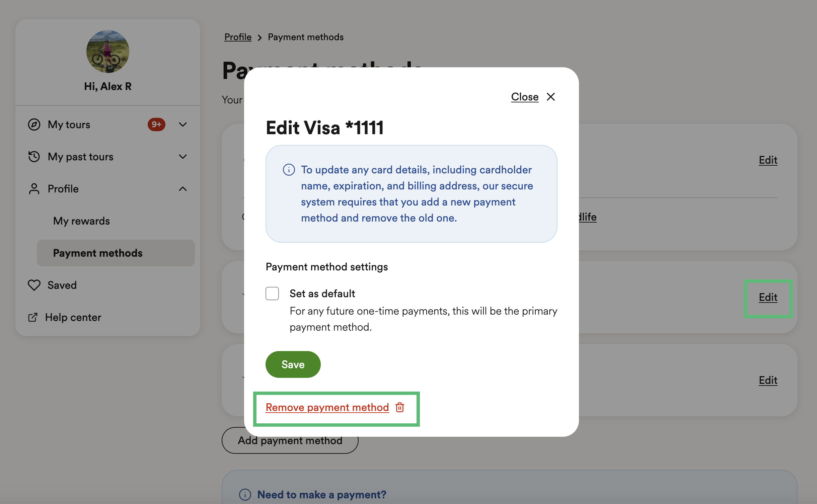Enable the Set as default checkbox

pyautogui.click(x=272, y=293)
